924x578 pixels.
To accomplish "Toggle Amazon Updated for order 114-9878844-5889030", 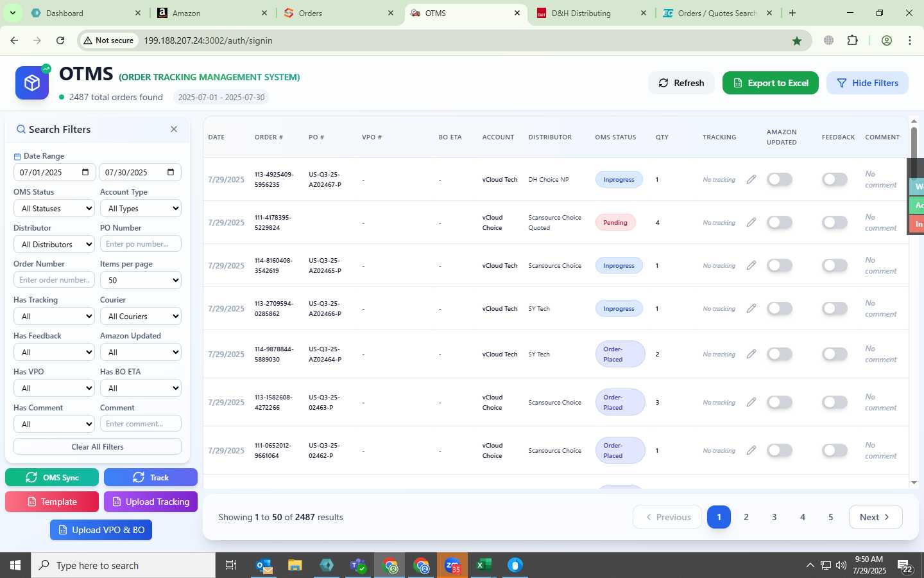I will coord(780,354).
